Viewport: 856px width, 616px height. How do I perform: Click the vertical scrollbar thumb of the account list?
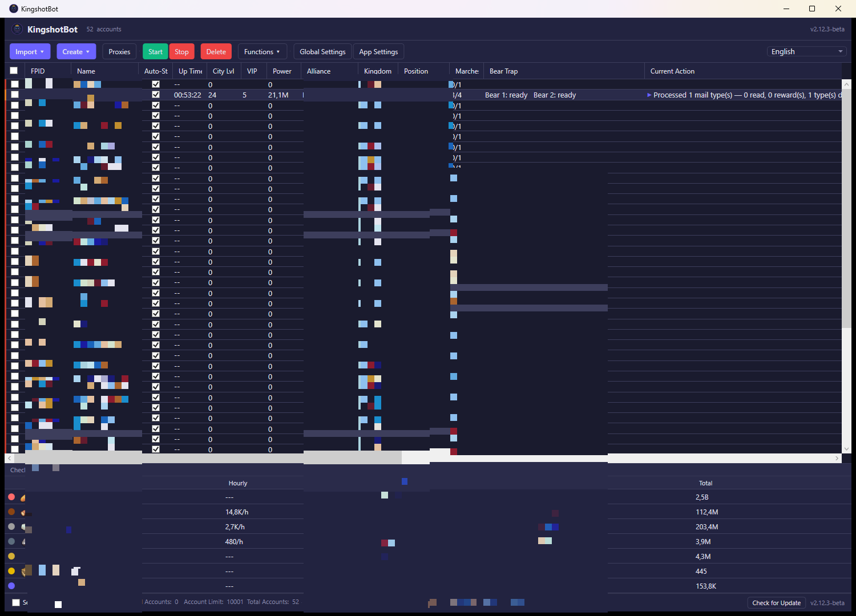[846, 209]
